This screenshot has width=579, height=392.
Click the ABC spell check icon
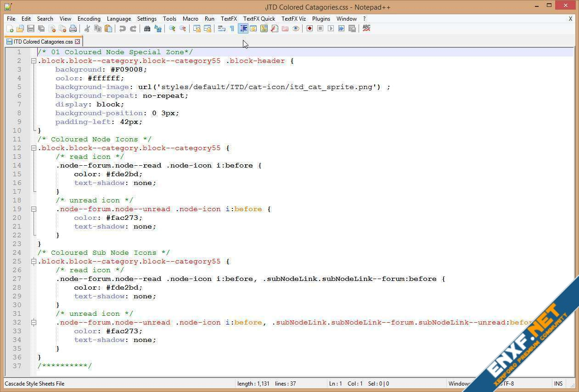click(366, 28)
